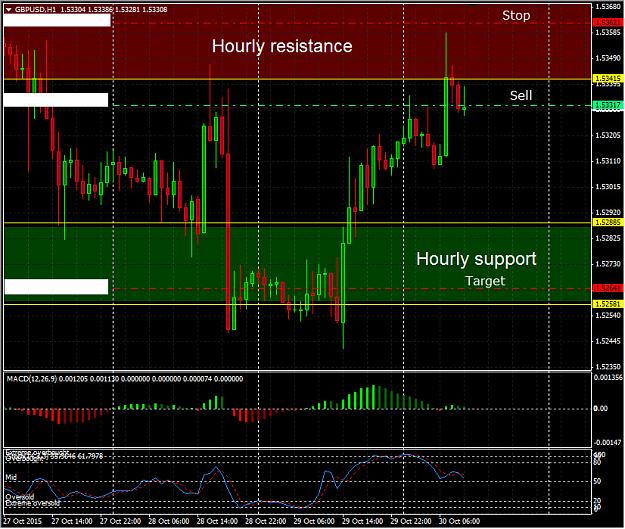Screen dimensions: 625x529
Task: Click the '29 Oct 14:00' time label
Action: click(x=362, y=521)
